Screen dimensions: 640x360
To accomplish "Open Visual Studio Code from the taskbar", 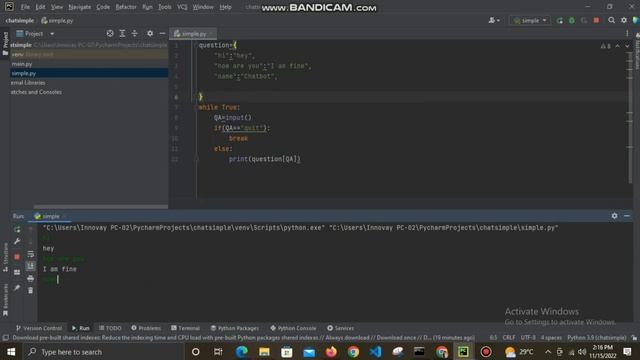I will [375, 351].
